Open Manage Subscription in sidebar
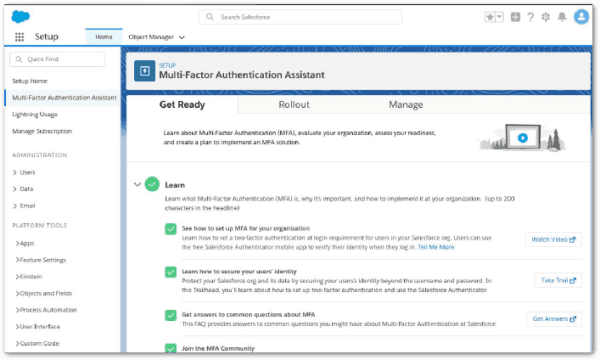Viewport: 600px width, 360px height. coord(42,131)
